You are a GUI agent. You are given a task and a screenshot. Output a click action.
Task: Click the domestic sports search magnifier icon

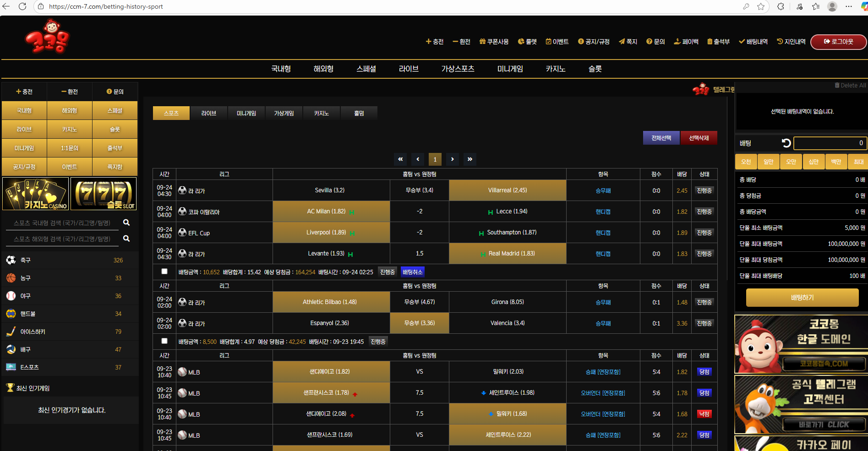[126, 223]
